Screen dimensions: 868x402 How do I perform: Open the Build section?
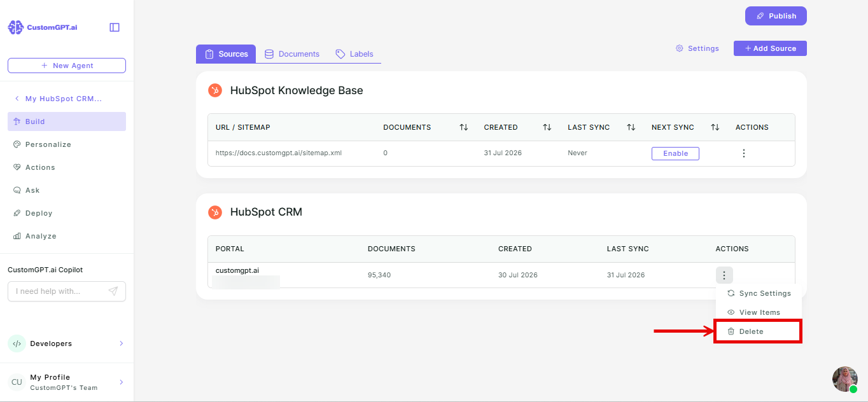tap(67, 121)
